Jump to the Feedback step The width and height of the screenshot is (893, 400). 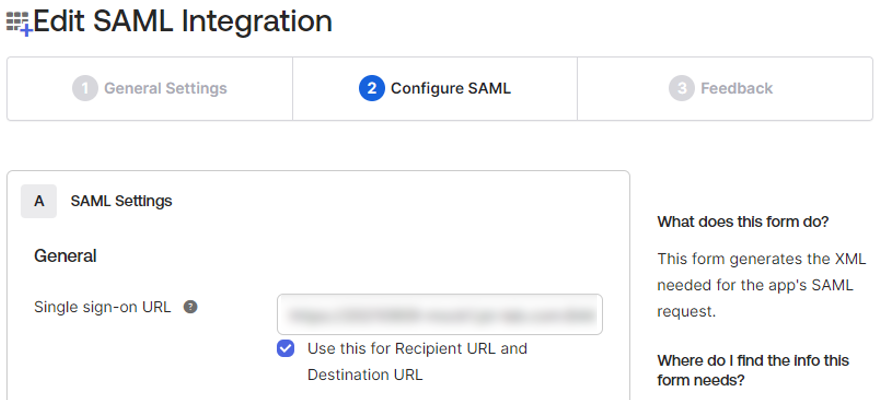(725, 88)
